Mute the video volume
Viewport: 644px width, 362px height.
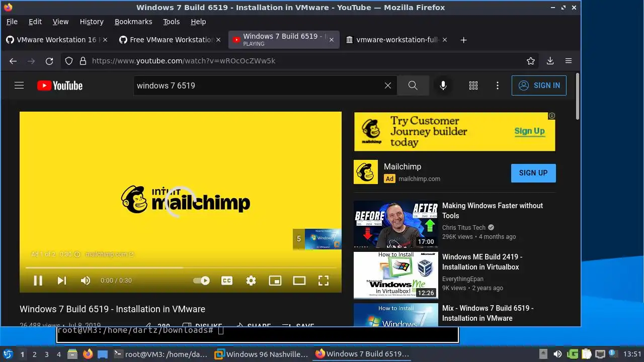pos(86,281)
